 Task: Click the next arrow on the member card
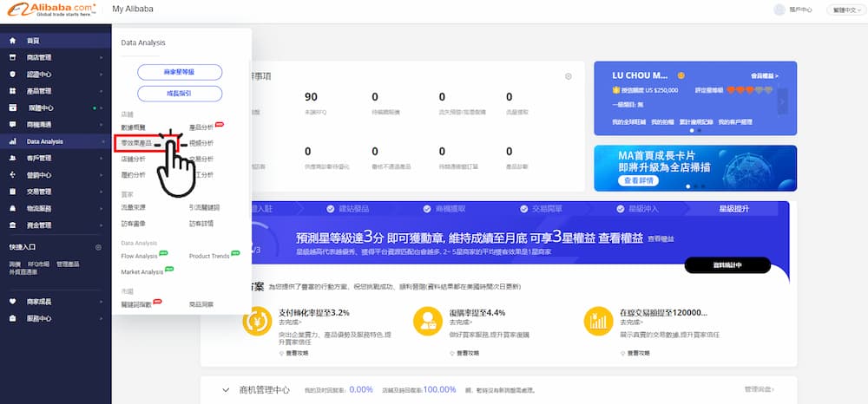point(782,101)
